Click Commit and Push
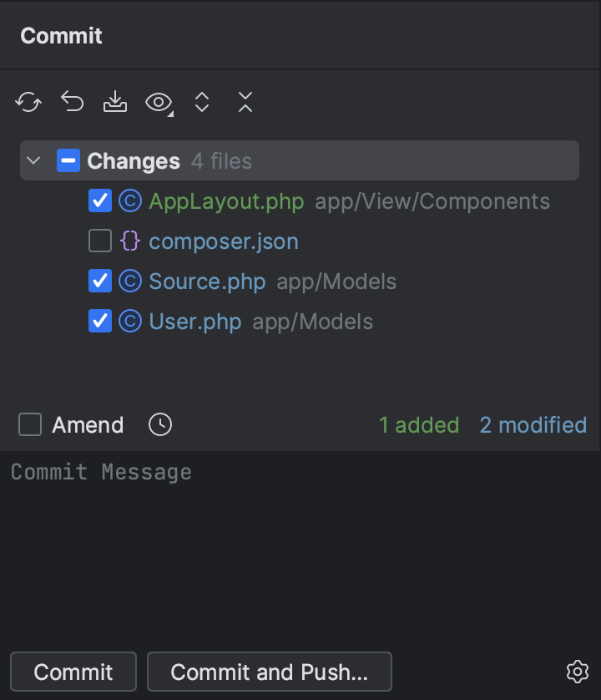The height and width of the screenshot is (700, 601). click(x=269, y=672)
